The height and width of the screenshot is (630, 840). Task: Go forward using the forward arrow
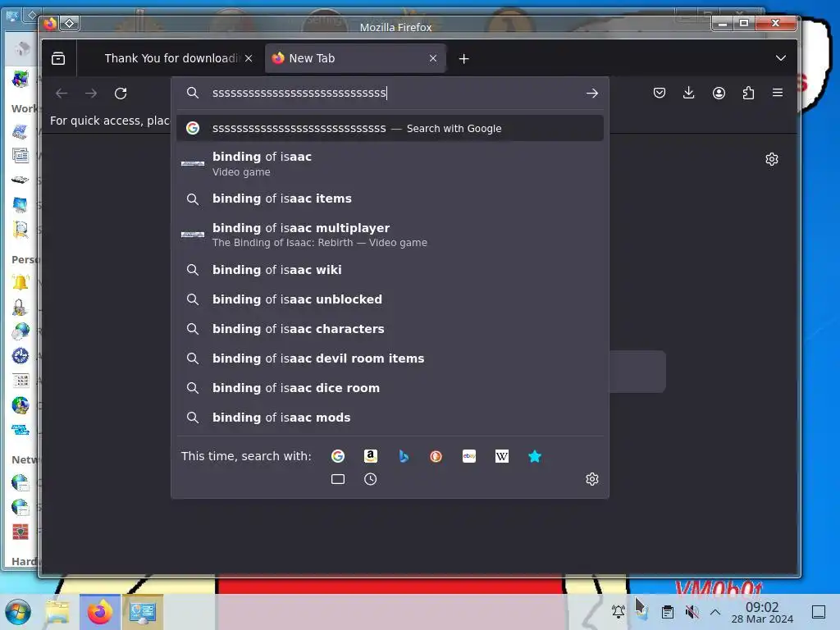click(91, 94)
